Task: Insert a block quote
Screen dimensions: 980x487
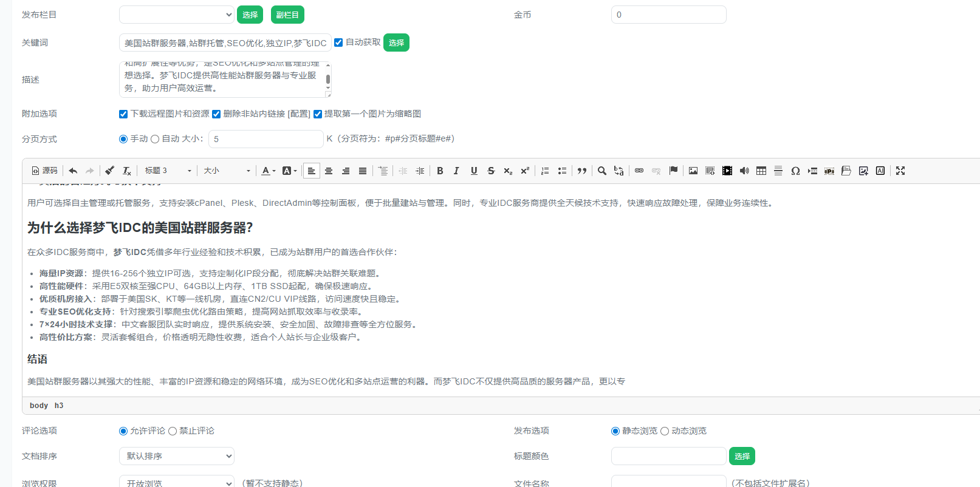Action: [582, 171]
